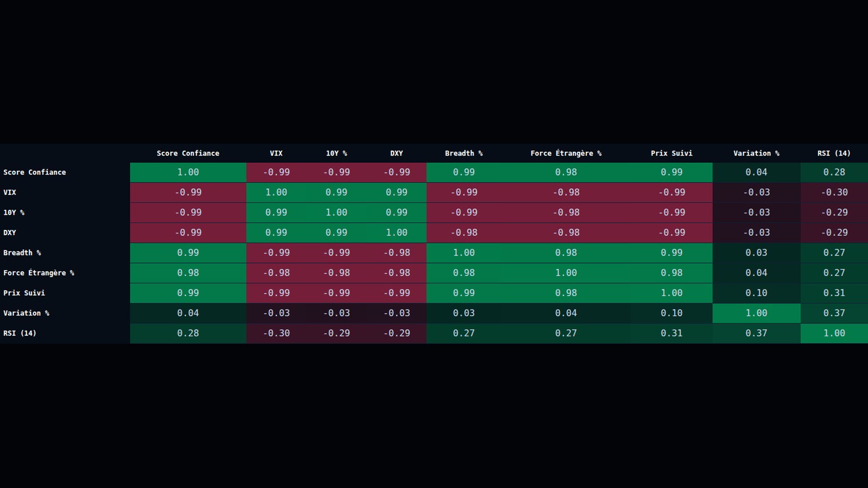Select the Variation % row label
868x488 pixels.
(x=65, y=313)
